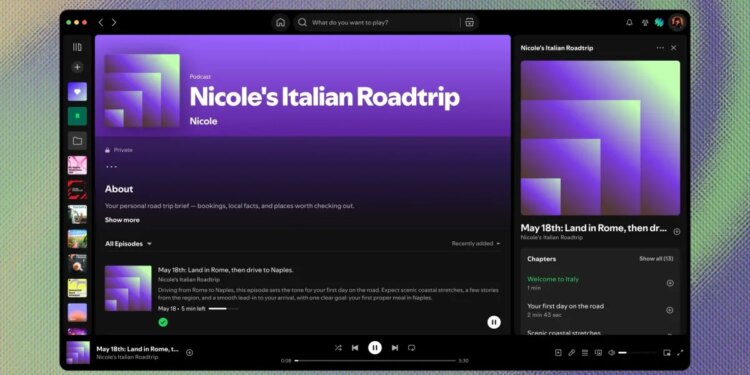Seek within the playback progress bar
This screenshot has height=375, width=750.
[x=375, y=361]
